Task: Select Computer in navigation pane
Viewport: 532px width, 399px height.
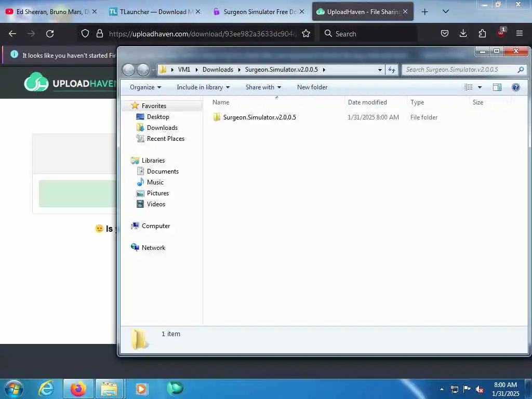Action: (x=156, y=226)
